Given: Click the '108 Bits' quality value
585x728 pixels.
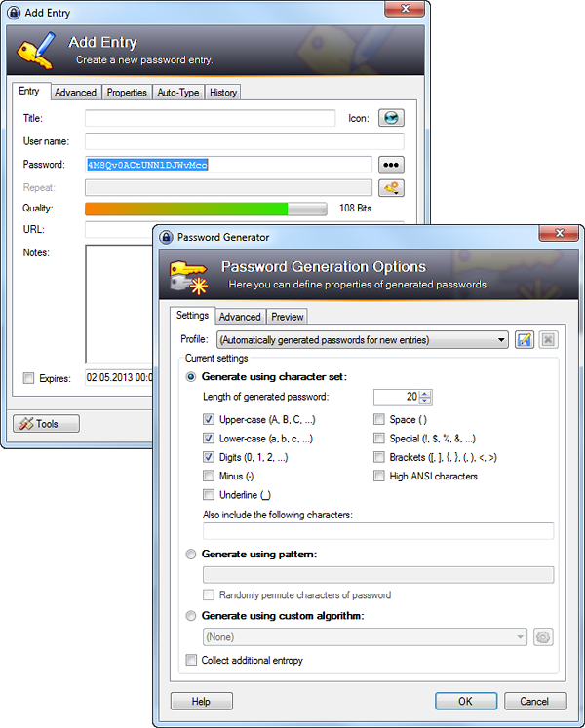Looking at the screenshot, I should (356, 208).
